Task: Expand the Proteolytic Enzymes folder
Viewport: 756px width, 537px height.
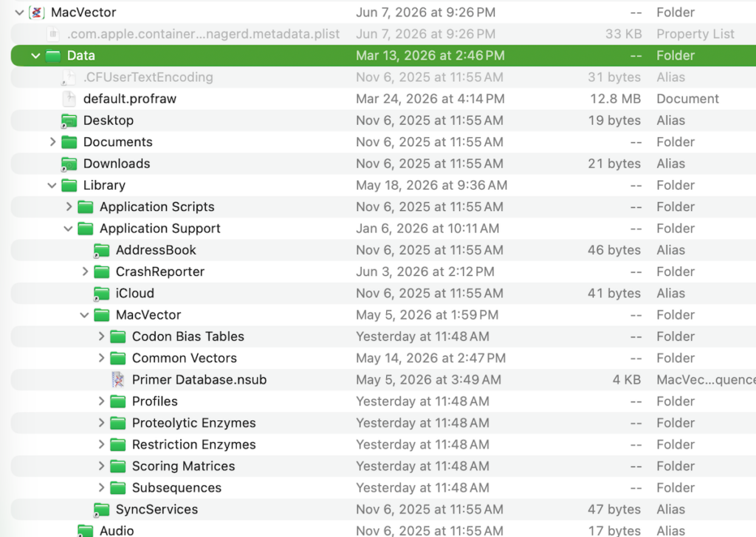Action: (101, 423)
